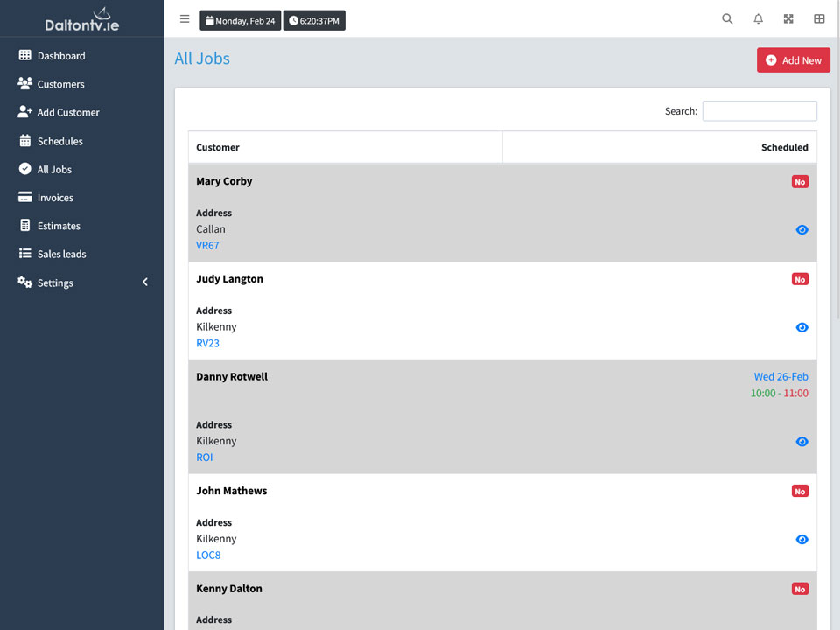Open the LOC8 address link
The width and height of the screenshot is (840, 630).
point(208,556)
